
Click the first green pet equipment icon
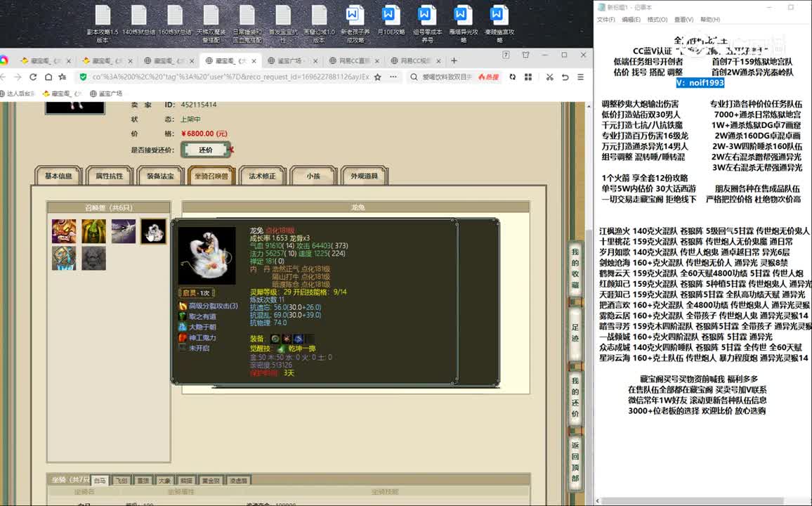[x=275, y=339]
